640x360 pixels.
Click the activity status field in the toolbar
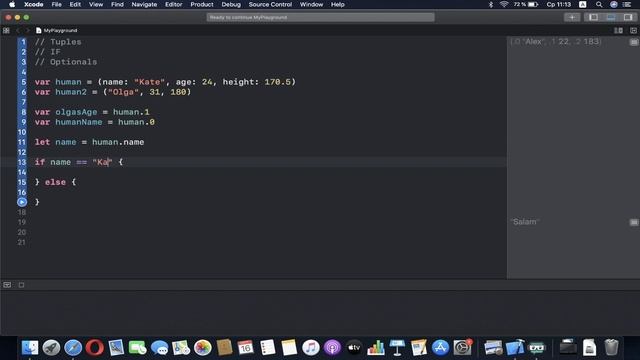point(320,17)
